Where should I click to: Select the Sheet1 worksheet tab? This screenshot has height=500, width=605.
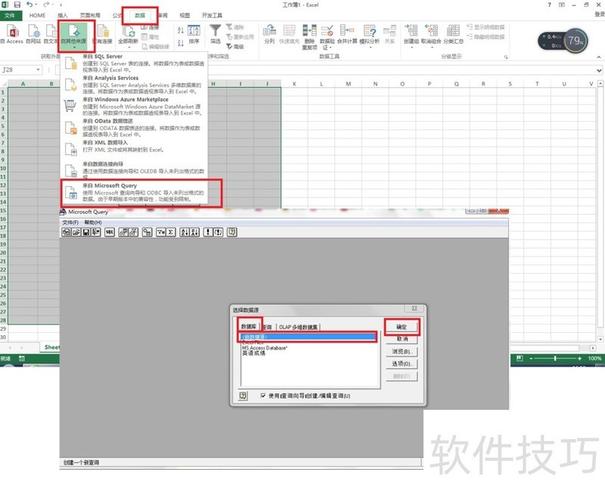tap(52, 347)
